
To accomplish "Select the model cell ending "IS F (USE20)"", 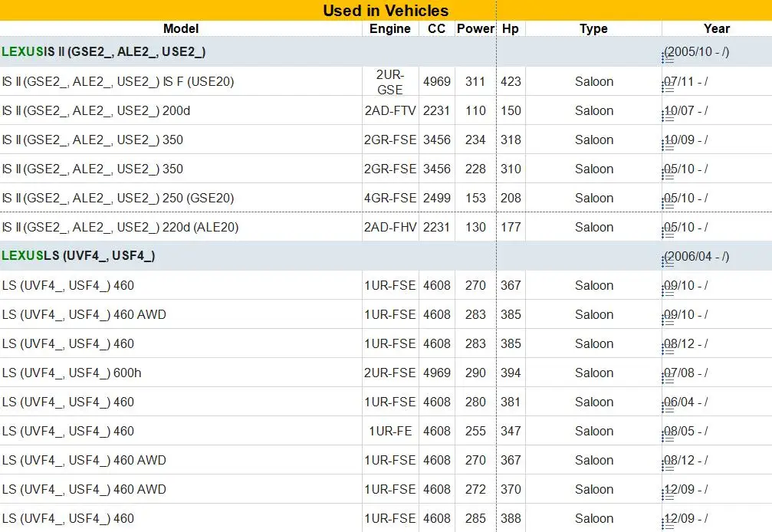I will click(x=117, y=82).
